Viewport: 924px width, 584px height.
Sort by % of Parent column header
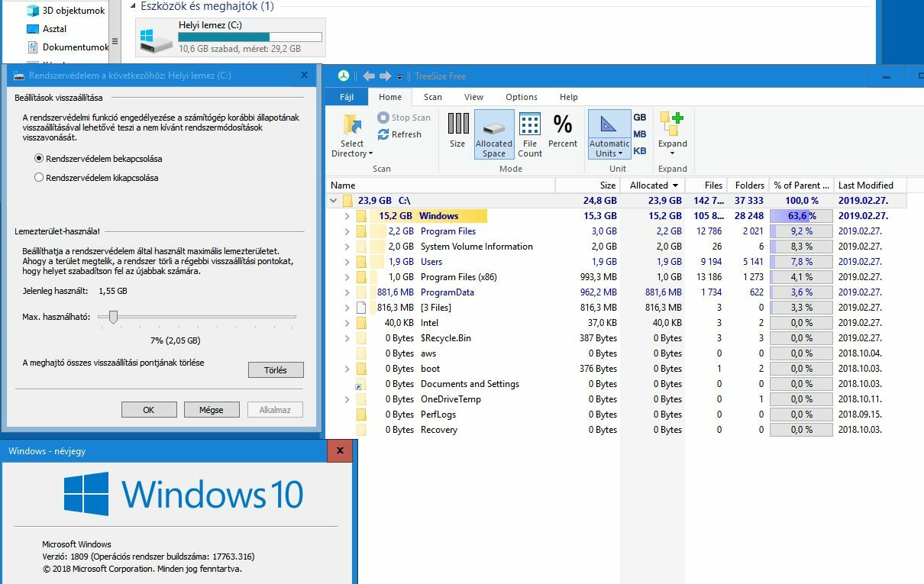coord(801,185)
